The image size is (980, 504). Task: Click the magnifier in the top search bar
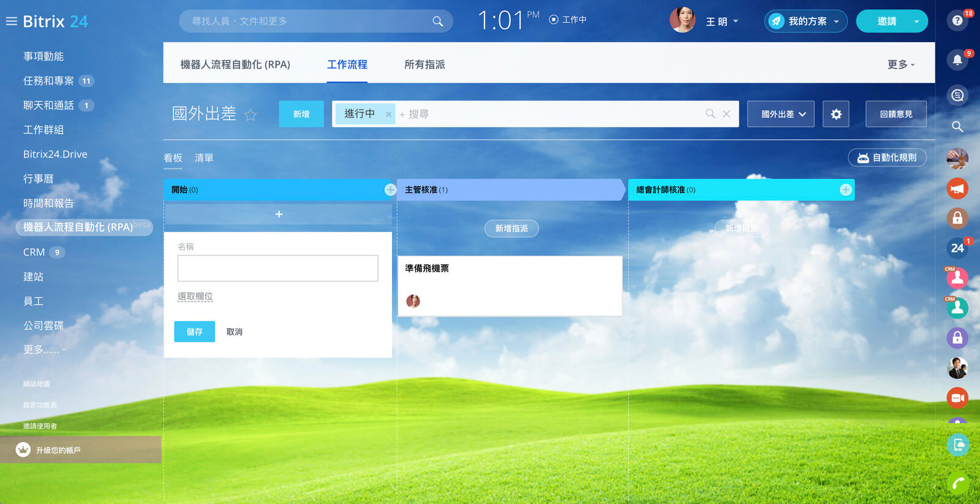point(437,21)
